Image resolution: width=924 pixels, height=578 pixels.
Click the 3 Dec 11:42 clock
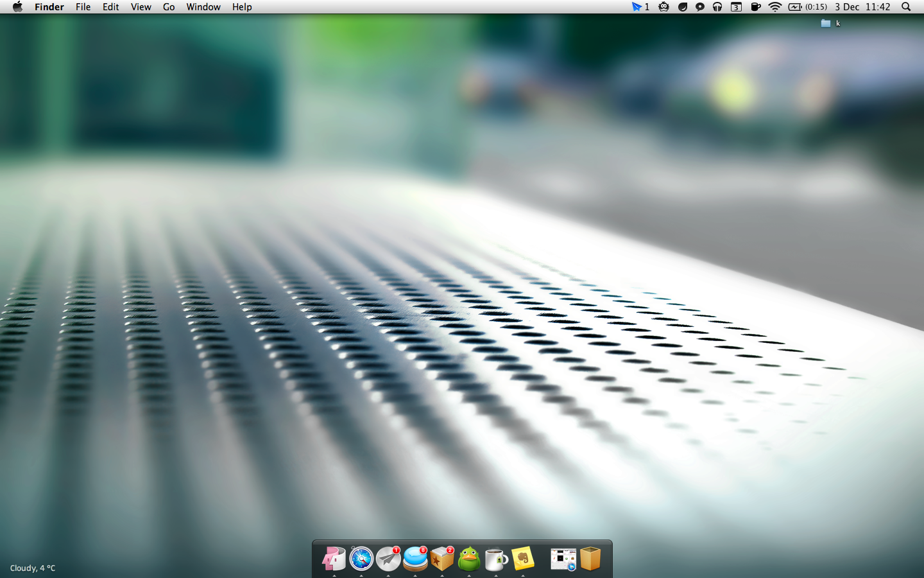click(x=862, y=7)
